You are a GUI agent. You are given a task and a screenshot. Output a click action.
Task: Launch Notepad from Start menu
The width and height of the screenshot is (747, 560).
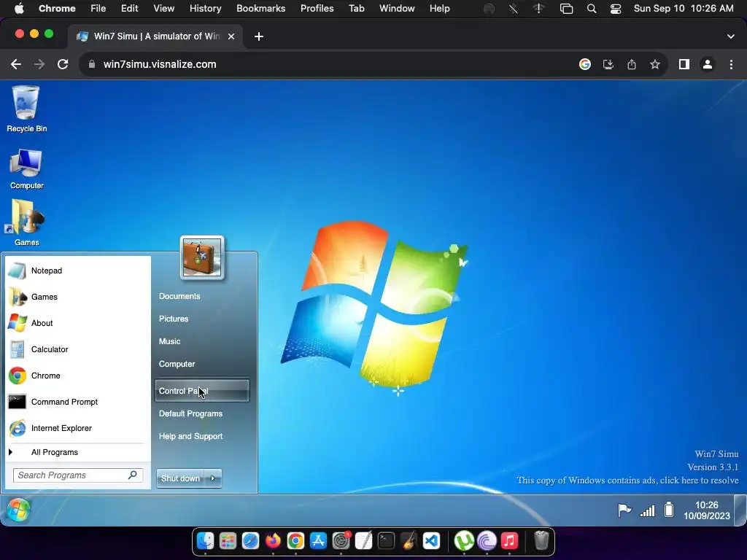[x=76, y=271]
